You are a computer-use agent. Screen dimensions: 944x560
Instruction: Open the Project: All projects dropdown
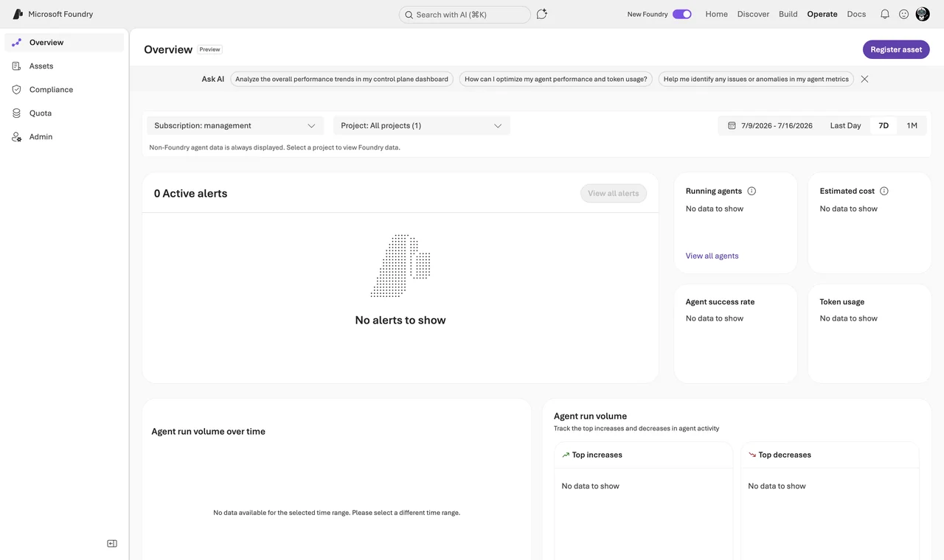click(x=422, y=126)
